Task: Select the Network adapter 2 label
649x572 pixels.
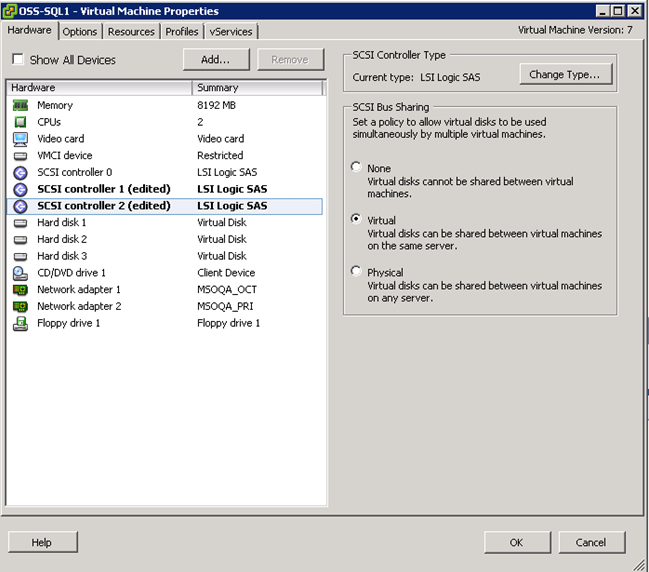Action: click(79, 306)
